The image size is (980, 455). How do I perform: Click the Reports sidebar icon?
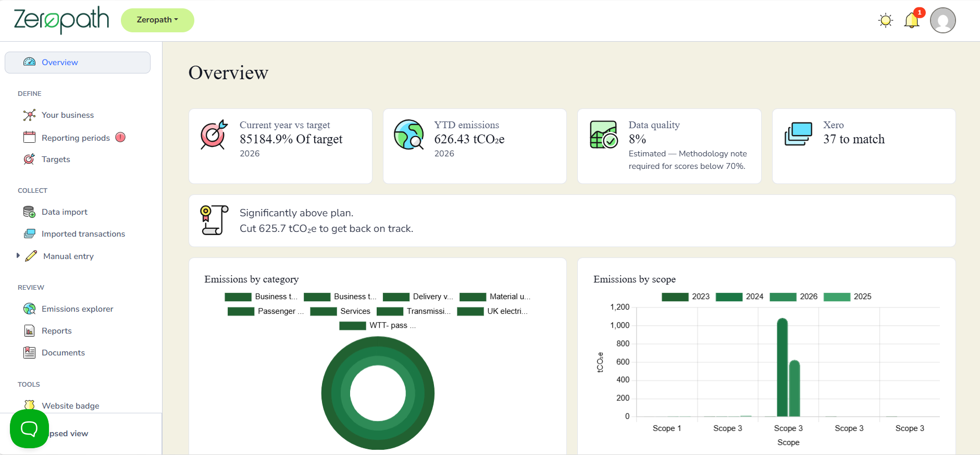point(30,330)
